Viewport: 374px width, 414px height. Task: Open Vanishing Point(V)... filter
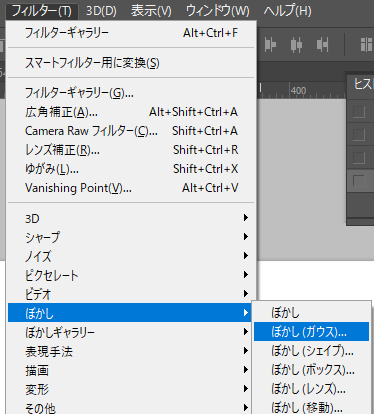131,188
